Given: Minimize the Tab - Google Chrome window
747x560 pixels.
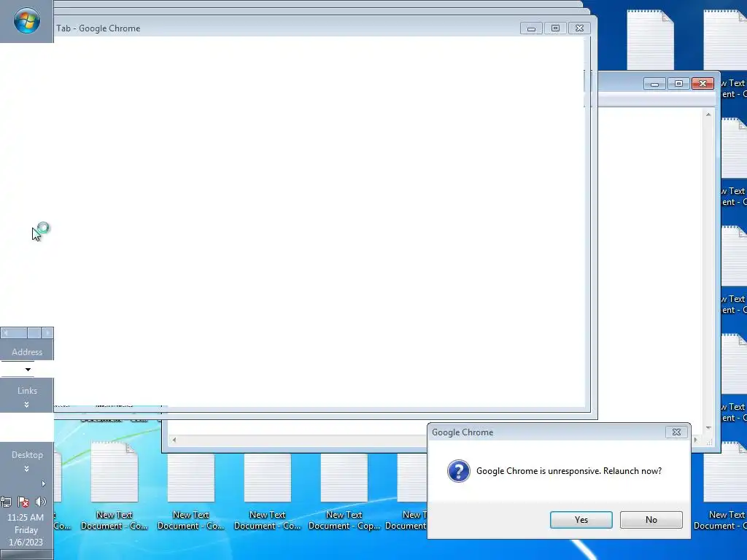Looking at the screenshot, I should coord(531,28).
